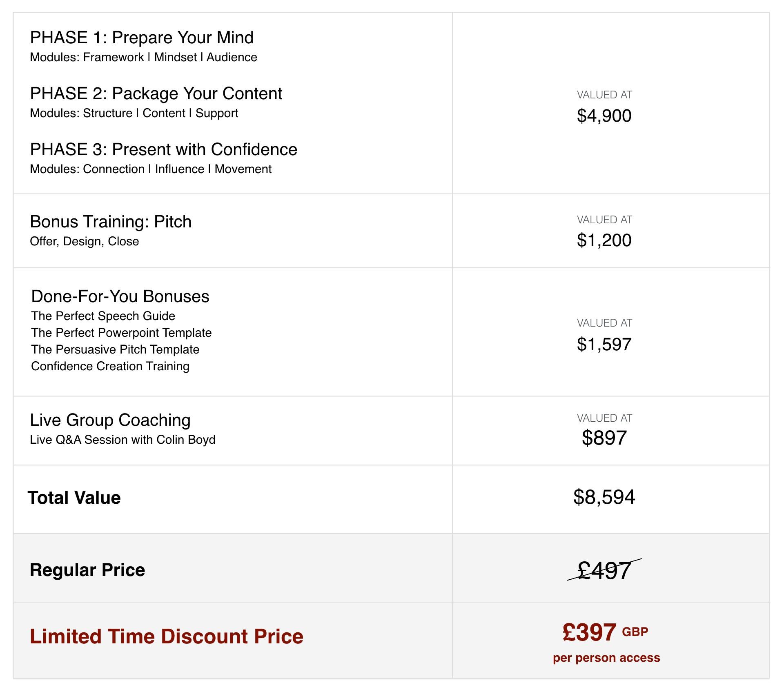Select PHASE 3: Present with Confidence heading
The height and width of the screenshot is (694, 784).
[163, 149]
